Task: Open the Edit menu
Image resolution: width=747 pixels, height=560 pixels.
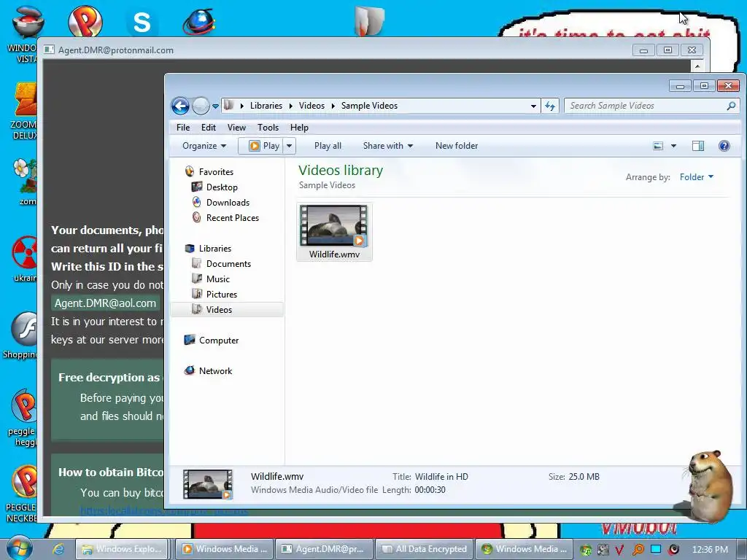Action: point(208,128)
